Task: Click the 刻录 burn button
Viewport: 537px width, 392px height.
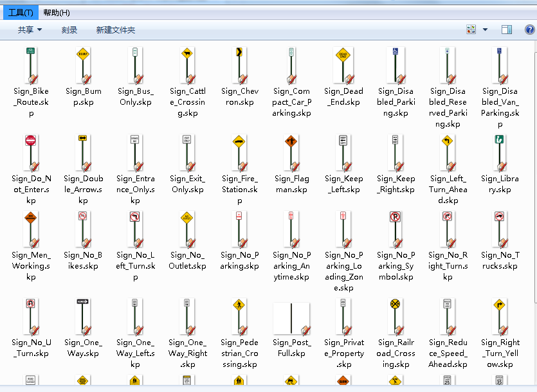Action: coord(69,30)
